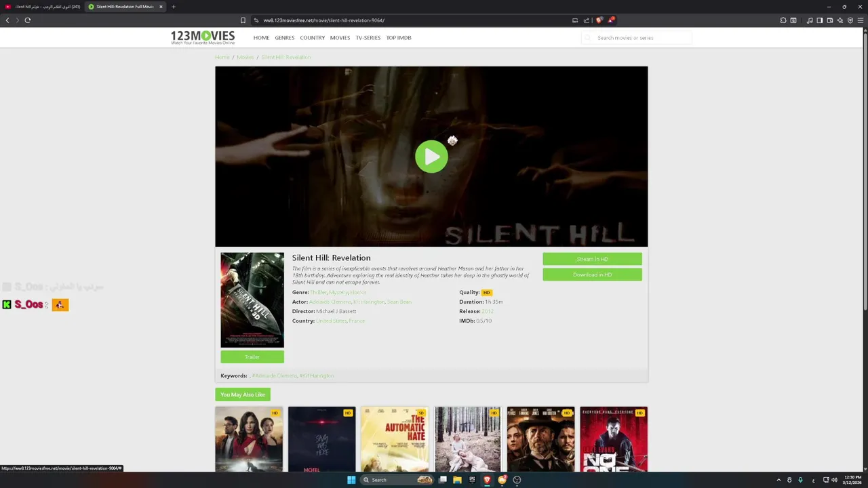The height and width of the screenshot is (488, 868).
Task: Reload the current page
Action: click(x=28, y=20)
